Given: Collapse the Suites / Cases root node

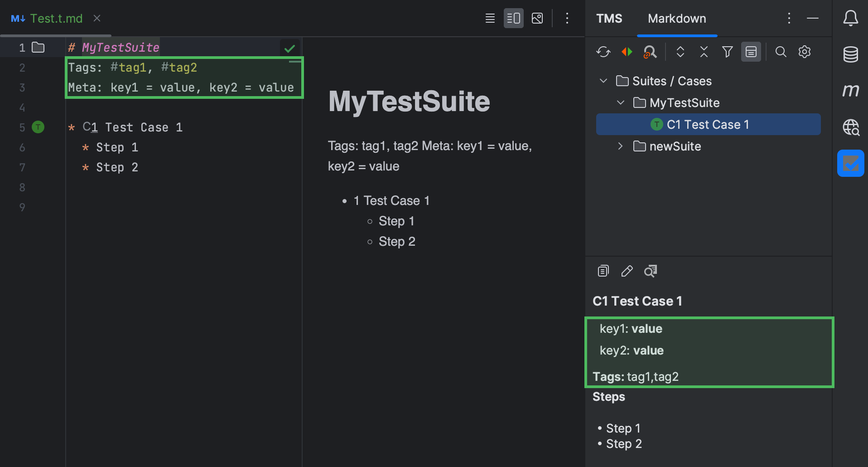Looking at the screenshot, I should pos(603,81).
